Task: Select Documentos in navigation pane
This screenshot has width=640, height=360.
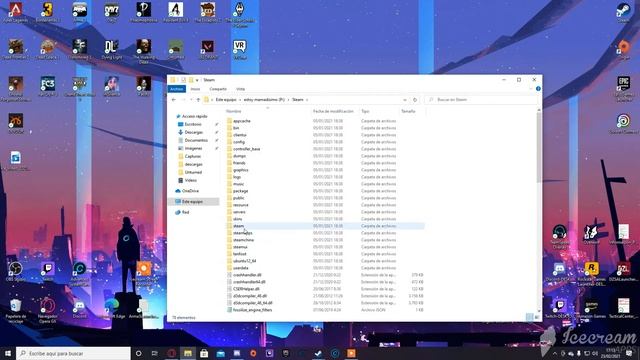Action: 196,140
